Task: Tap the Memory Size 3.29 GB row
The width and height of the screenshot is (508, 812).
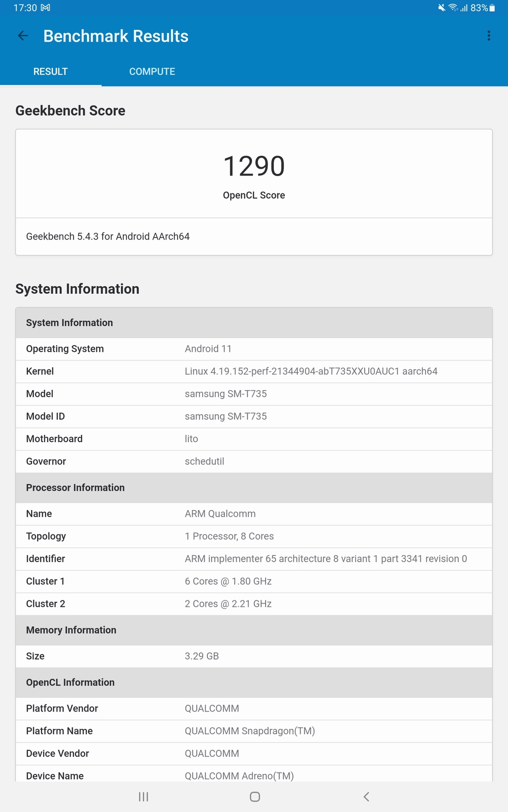Action: (x=254, y=656)
